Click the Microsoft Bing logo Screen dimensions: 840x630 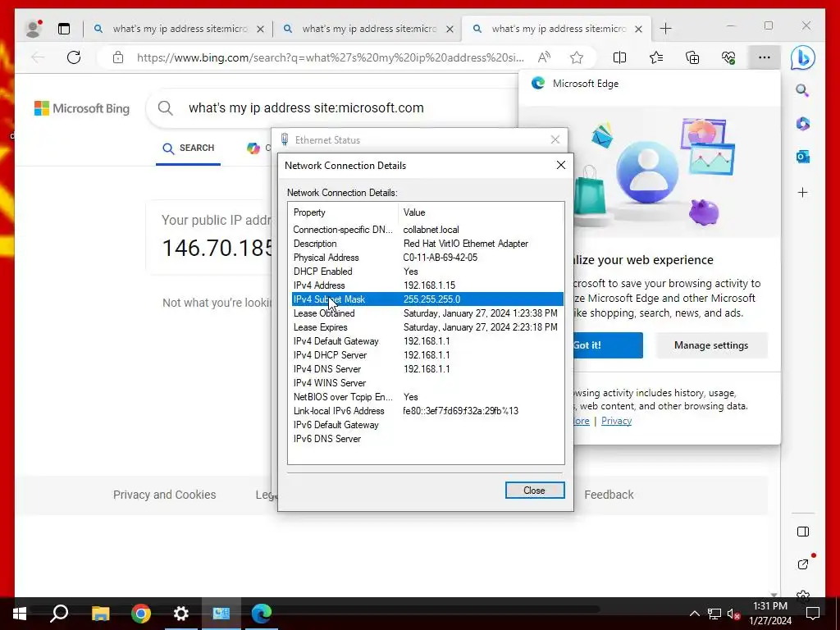point(82,108)
